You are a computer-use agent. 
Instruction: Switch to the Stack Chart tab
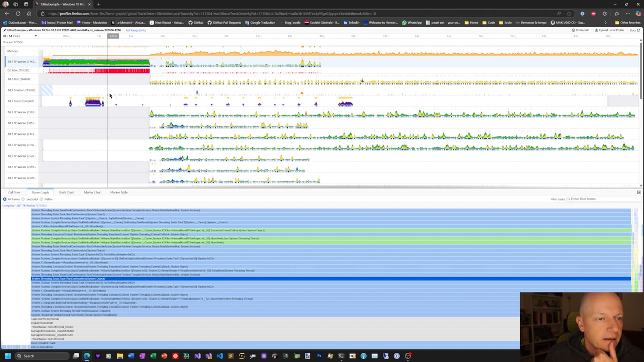[x=66, y=192]
